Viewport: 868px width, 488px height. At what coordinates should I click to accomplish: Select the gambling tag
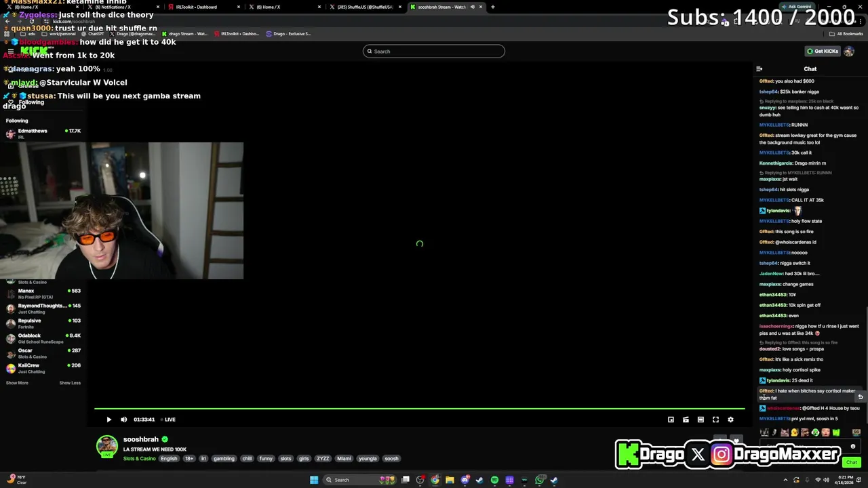tap(224, 459)
